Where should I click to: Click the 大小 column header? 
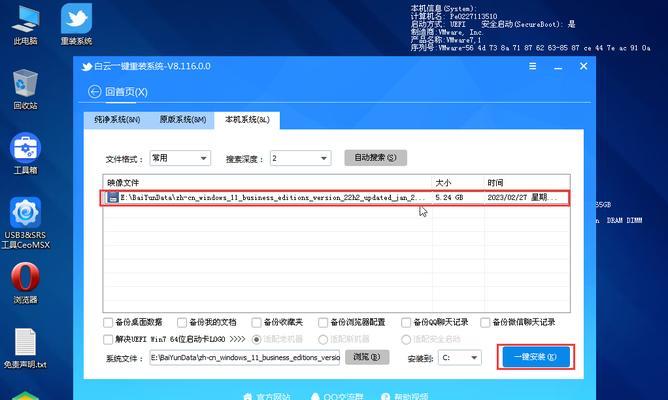pos(458,183)
